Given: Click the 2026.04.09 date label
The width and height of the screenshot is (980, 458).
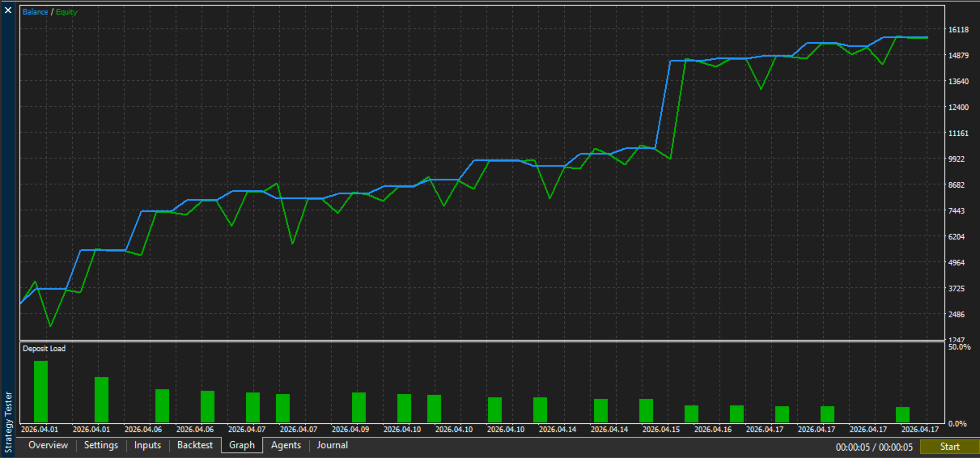Looking at the screenshot, I should coord(352,430).
